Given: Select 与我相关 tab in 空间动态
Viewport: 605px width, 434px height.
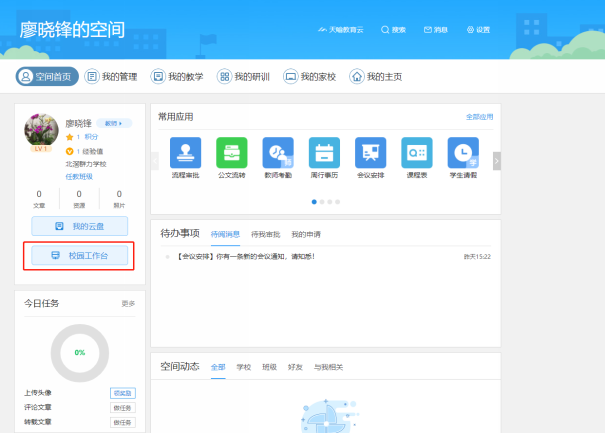Looking at the screenshot, I should point(328,367).
